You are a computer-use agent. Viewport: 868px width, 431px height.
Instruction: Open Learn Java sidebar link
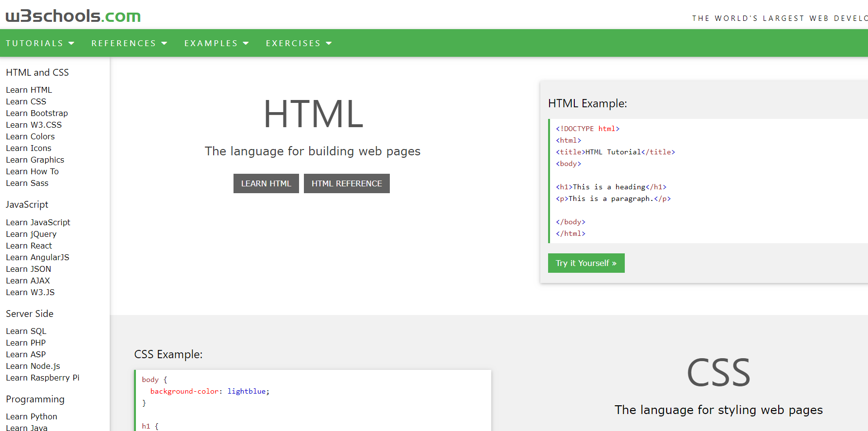point(27,427)
